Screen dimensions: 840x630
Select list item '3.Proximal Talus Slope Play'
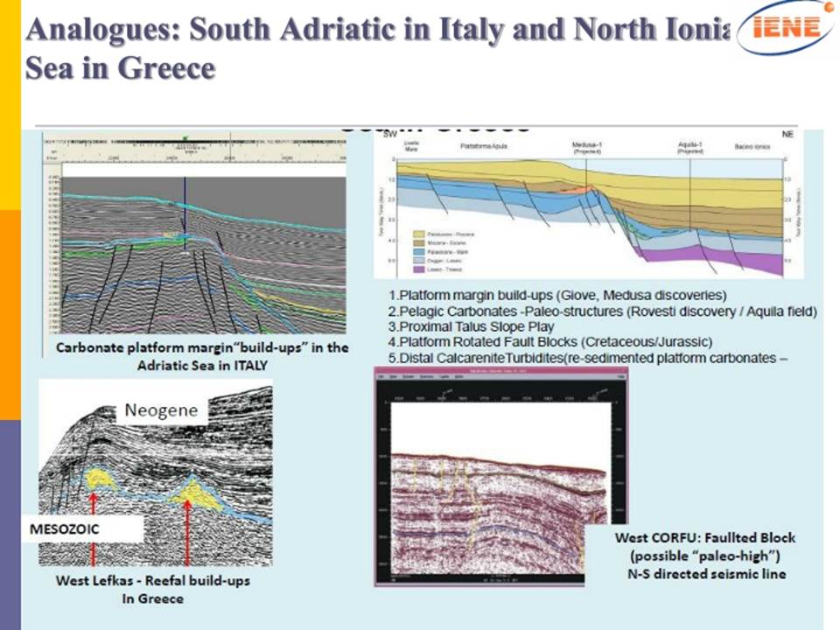(x=471, y=326)
